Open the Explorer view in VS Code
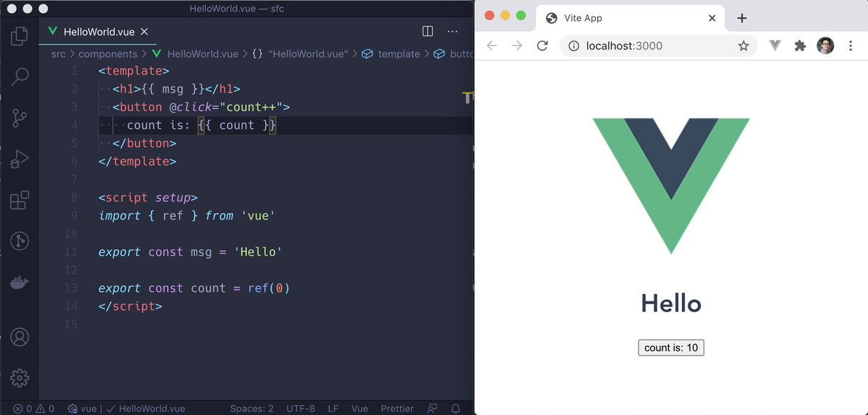868x415 pixels. click(x=20, y=36)
